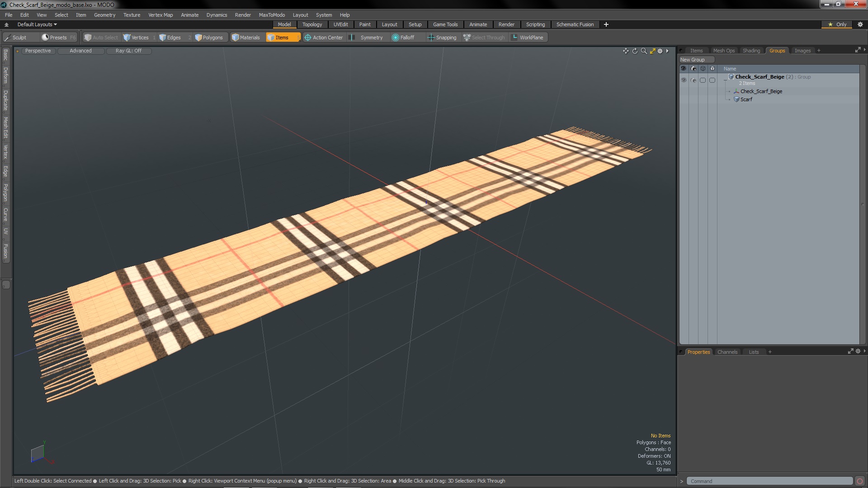Open WorkPlane options
This screenshot has height=488, width=868.
coord(528,38)
